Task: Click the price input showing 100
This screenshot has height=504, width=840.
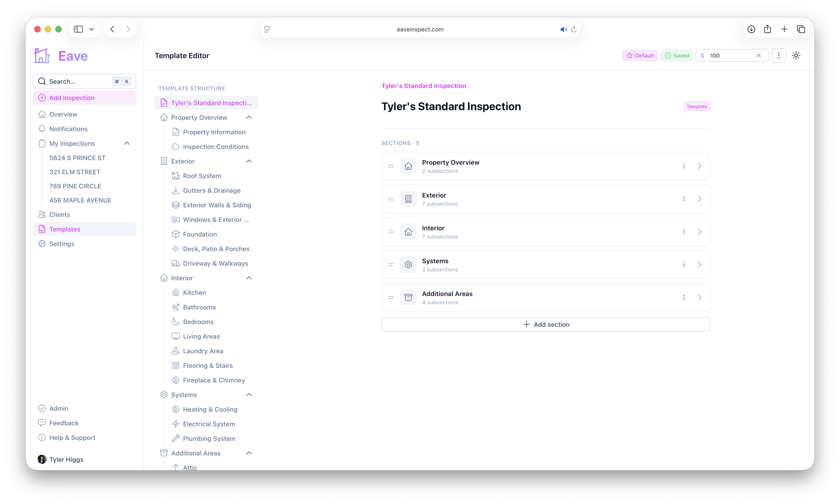Action: click(732, 55)
